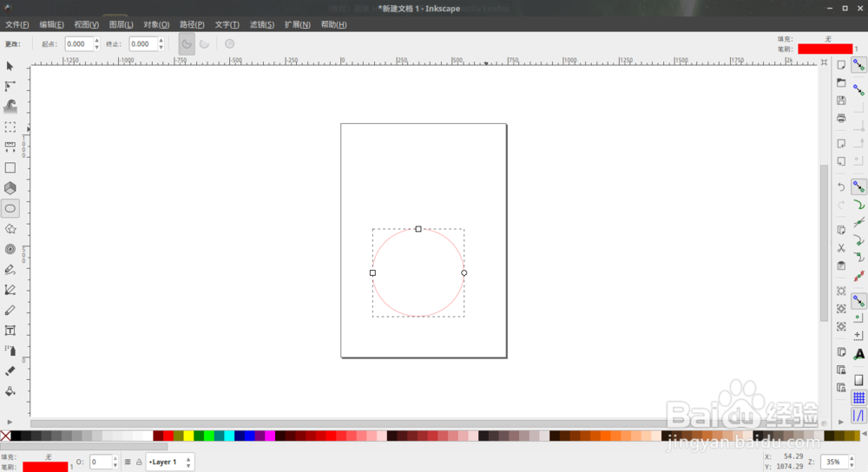Toggle Snap to paths button
868x472 pixels.
(858, 206)
